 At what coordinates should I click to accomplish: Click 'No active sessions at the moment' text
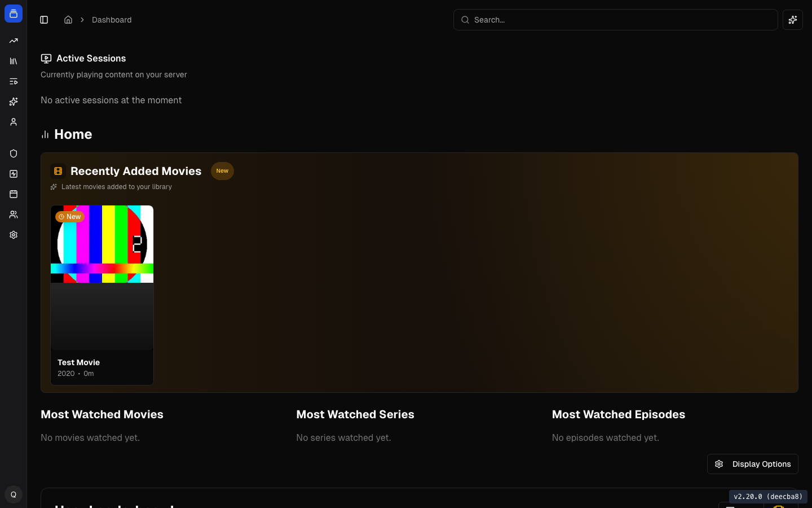click(x=111, y=100)
